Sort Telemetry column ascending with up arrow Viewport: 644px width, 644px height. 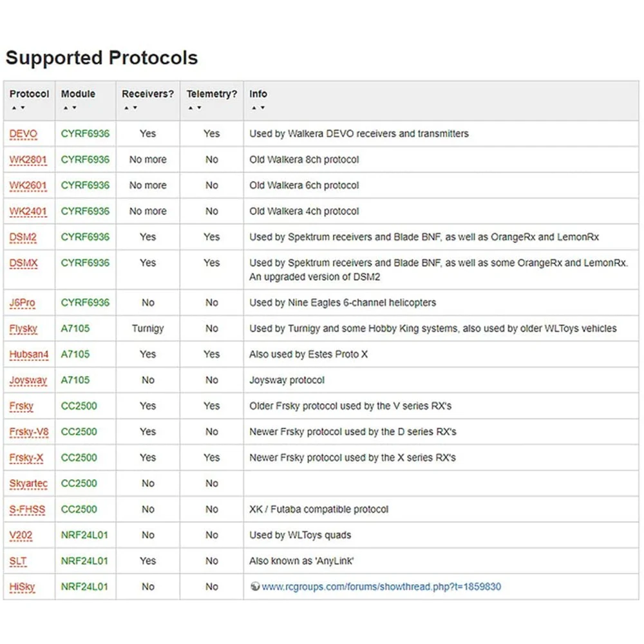pyautogui.click(x=191, y=108)
